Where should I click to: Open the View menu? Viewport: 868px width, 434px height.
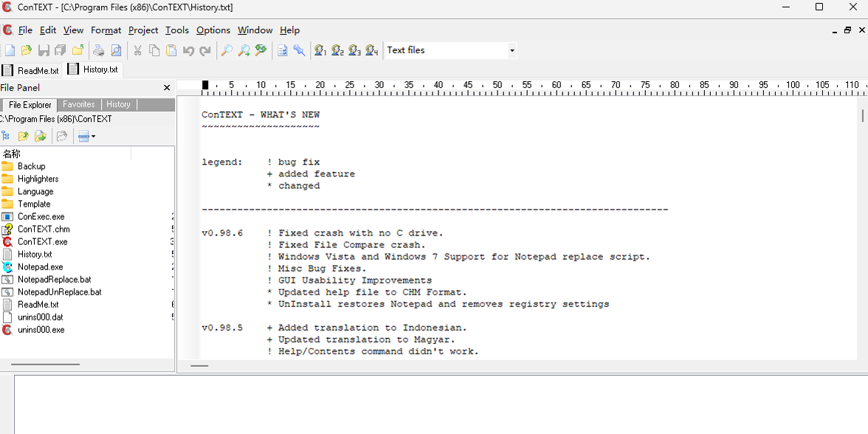[73, 30]
